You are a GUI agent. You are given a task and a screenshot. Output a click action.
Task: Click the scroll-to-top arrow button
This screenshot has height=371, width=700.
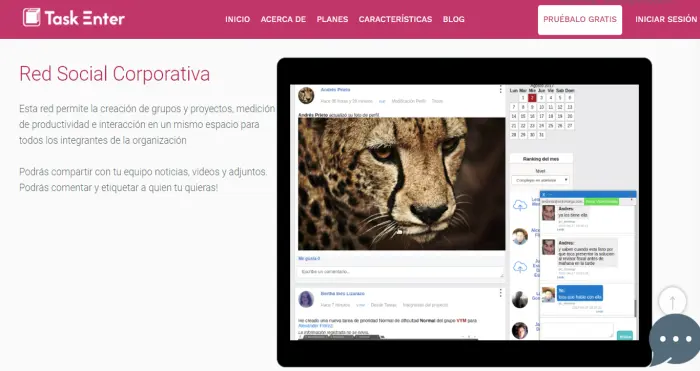pos(672,302)
